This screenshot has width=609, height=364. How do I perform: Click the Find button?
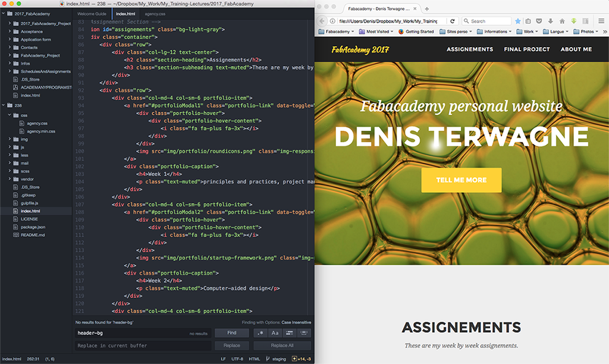(x=232, y=333)
